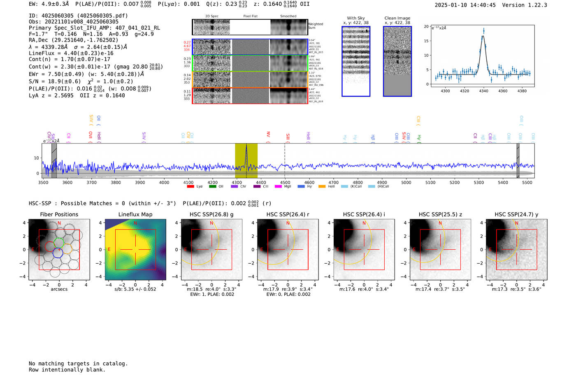Screen dimensions: 576x392
Task: Select the ID: 4025060305 line
Action: 78,16
